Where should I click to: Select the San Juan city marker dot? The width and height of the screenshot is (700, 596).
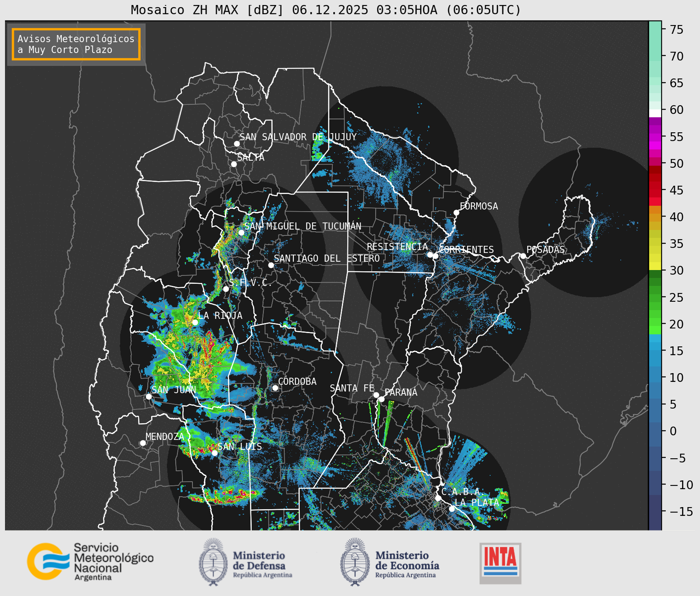pyautogui.click(x=149, y=396)
